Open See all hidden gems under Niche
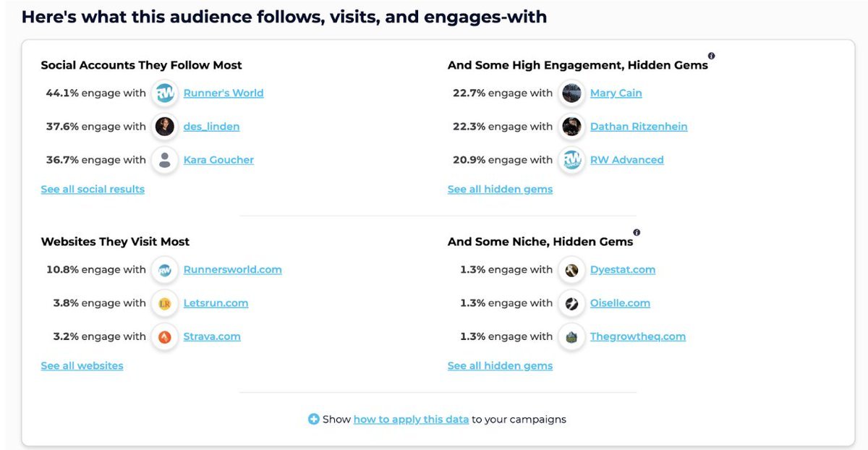This screenshot has width=868, height=450. [x=500, y=365]
